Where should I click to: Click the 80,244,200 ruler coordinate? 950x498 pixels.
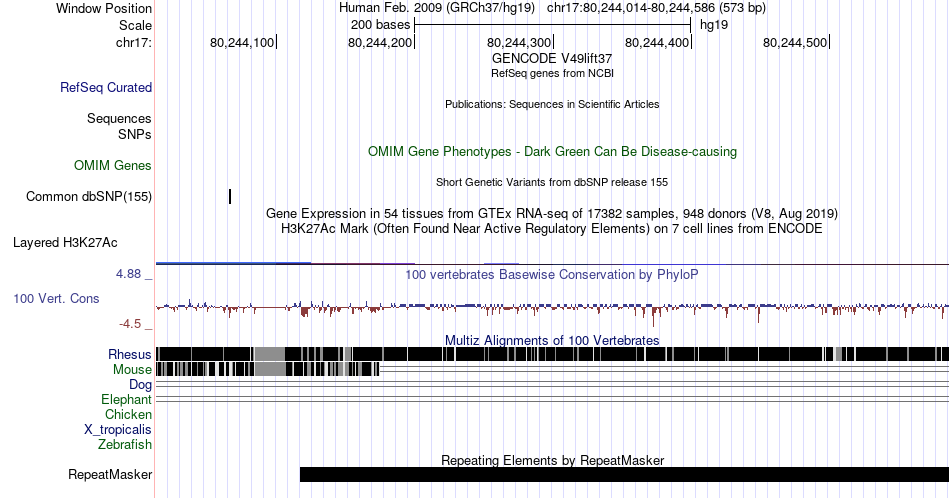pyautogui.click(x=380, y=42)
